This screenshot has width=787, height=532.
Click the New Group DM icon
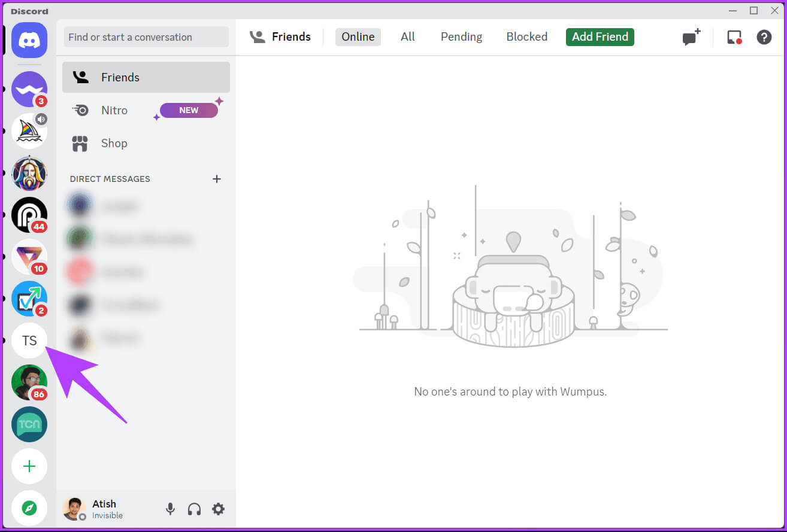691,37
